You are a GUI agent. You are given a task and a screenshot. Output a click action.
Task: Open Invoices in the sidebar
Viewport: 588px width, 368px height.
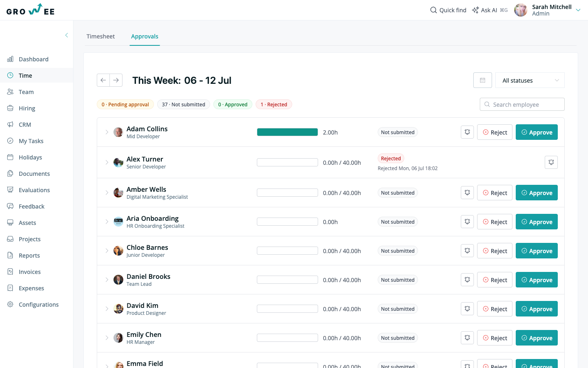point(37,272)
